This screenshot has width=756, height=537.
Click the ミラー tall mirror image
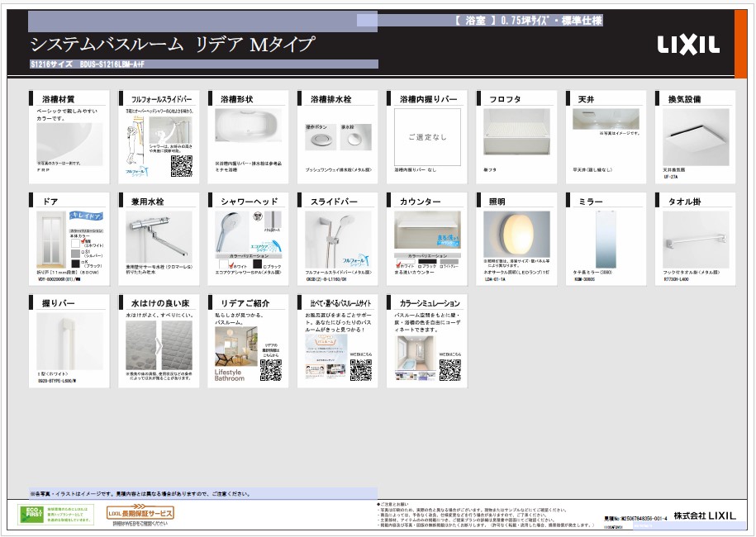[606, 240]
